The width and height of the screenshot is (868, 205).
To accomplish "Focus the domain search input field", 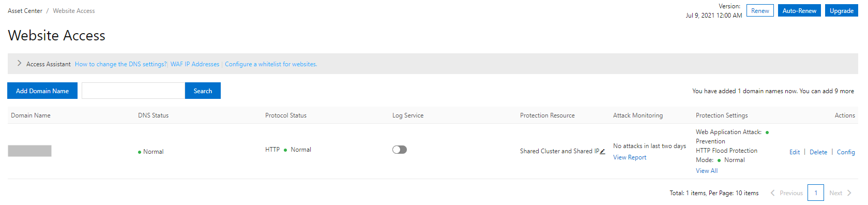I will (133, 91).
